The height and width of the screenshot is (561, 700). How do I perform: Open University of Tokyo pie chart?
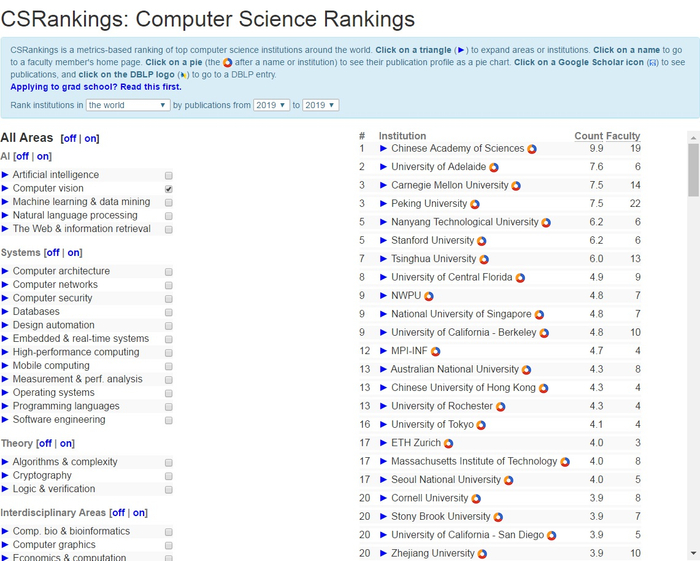click(x=481, y=425)
